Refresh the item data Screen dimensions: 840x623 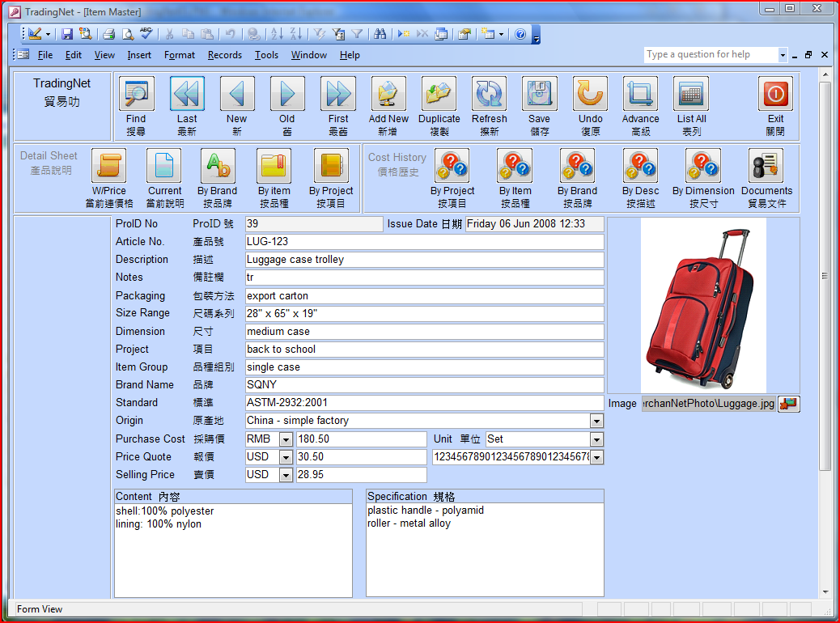[489, 95]
